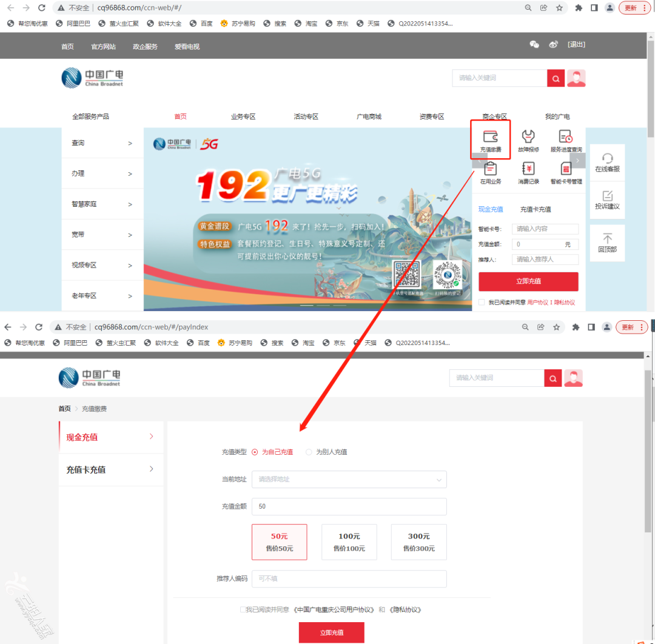
Task: Select the 300元 amount option
Action: pyautogui.click(x=419, y=542)
